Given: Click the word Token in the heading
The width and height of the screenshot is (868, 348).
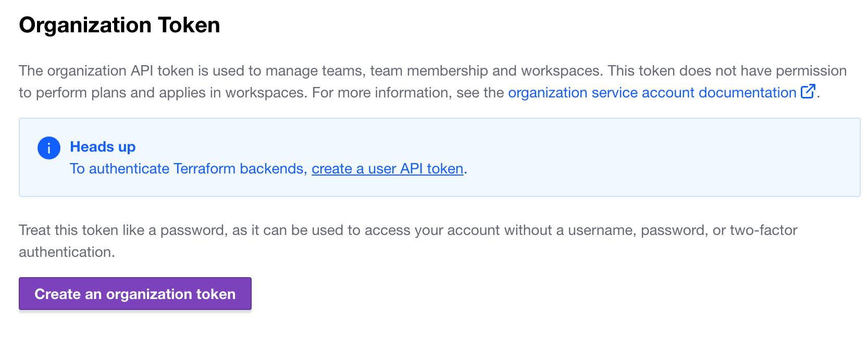Looking at the screenshot, I should tap(189, 25).
